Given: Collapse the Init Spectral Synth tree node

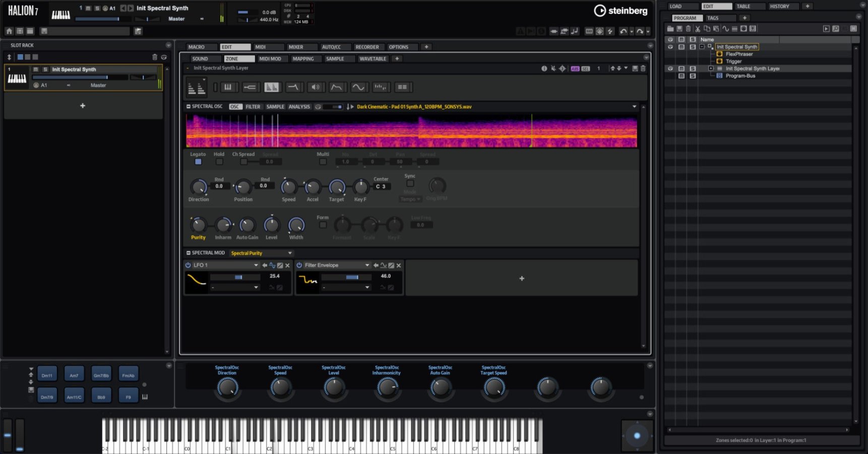Looking at the screenshot, I should click(701, 46).
